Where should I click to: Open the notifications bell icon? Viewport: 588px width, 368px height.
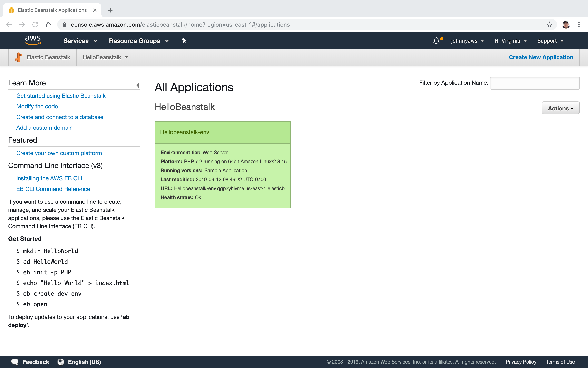tap(436, 41)
